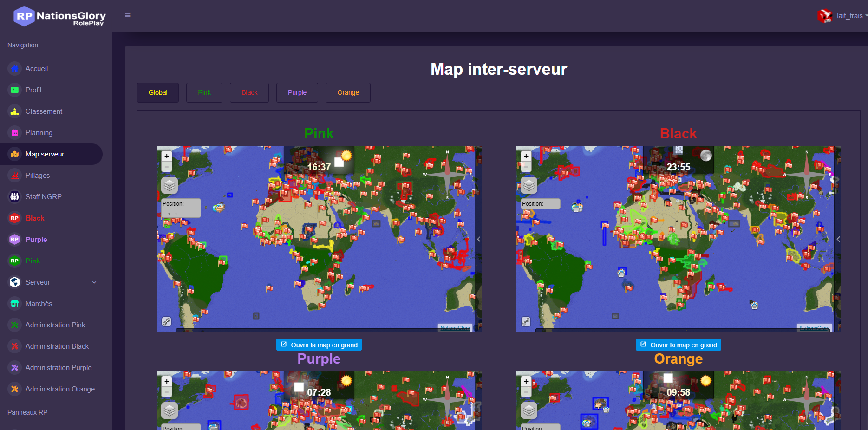Go to Pink server sidebar link
Viewport: 868px width, 430px height.
point(33,261)
